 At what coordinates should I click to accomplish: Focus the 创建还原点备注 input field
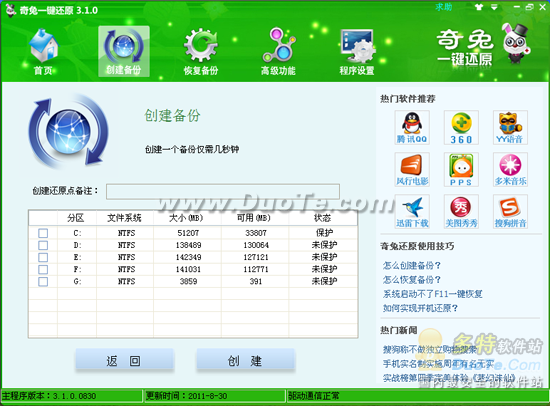coord(223,191)
